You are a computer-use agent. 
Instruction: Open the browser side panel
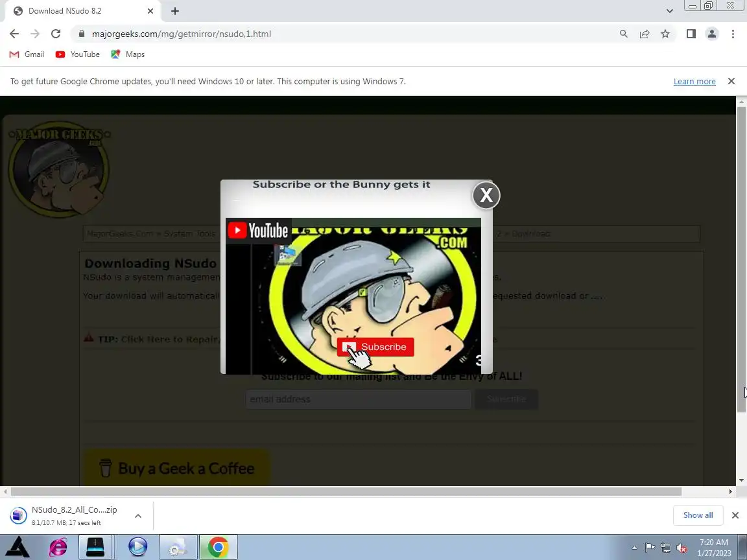tap(691, 34)
